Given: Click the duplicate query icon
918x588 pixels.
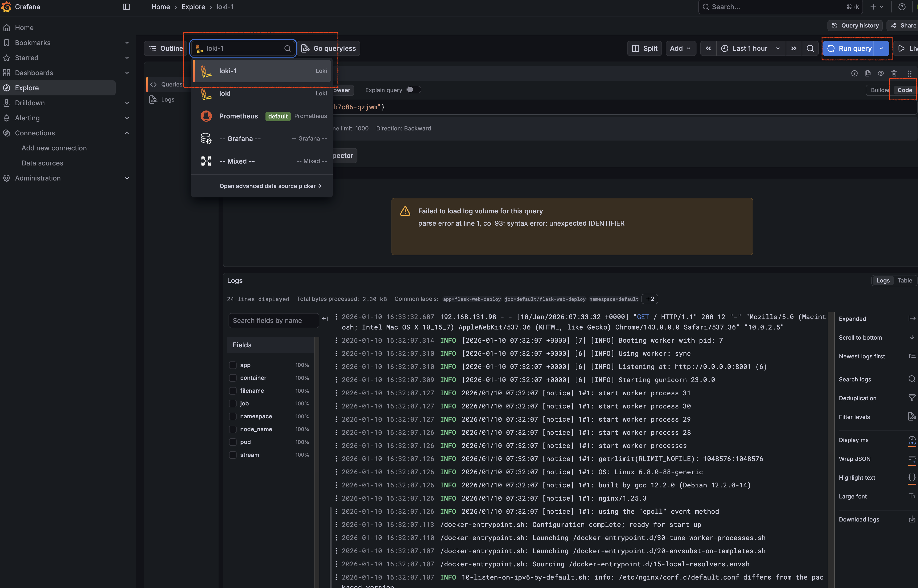Looking at the screenshot, I should point(868,73).
